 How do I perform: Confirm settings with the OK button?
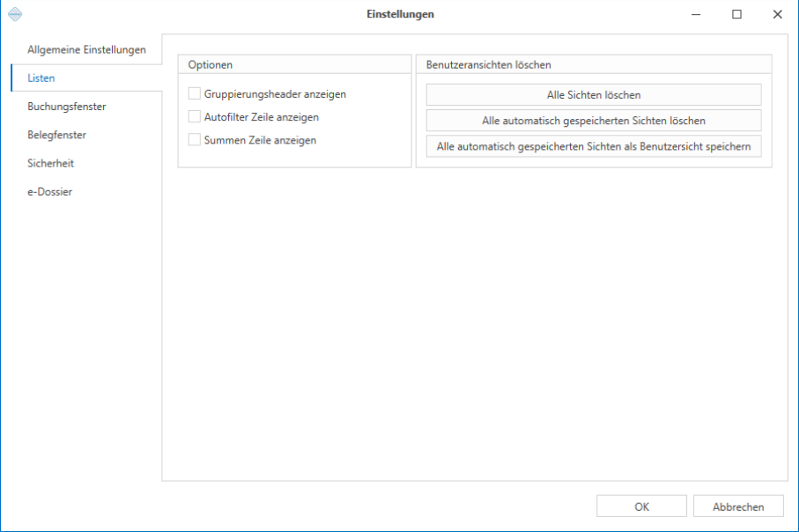coord(641,506)
